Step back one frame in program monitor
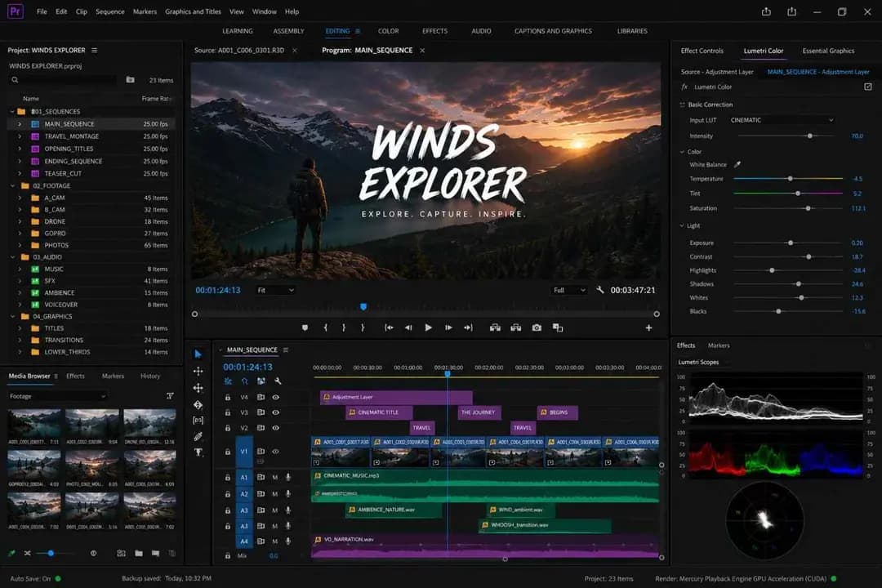Viewport: 882px width, 588px height. 408,327
